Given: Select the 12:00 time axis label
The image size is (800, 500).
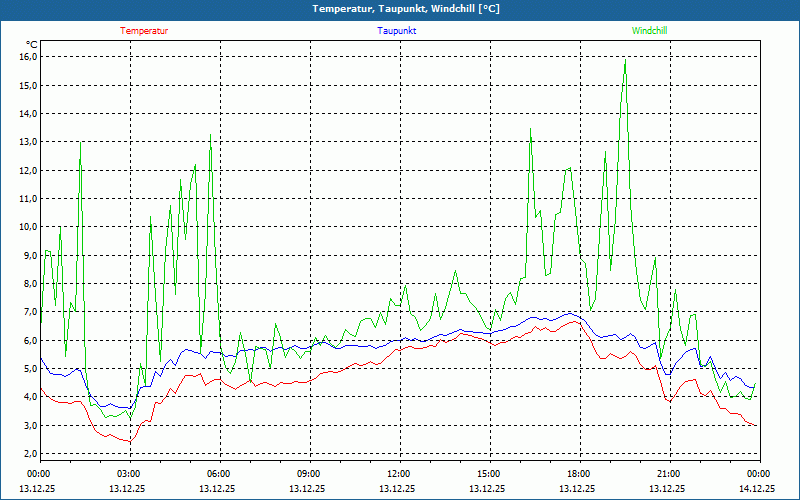Looking at the screenshot, I should point(399,474).
